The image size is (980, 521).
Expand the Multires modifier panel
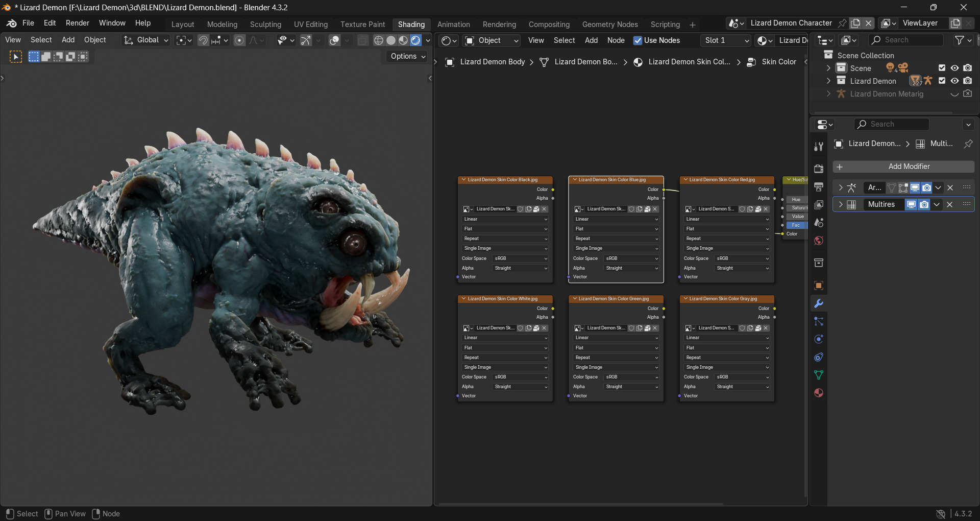[x=840, y=204]
